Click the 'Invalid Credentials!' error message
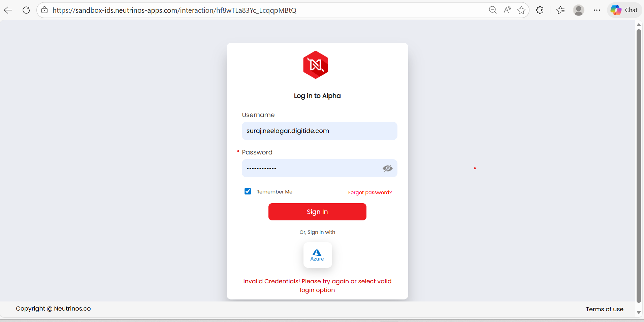The height and width of the screenshot is (322, 644). coord(317,286)
